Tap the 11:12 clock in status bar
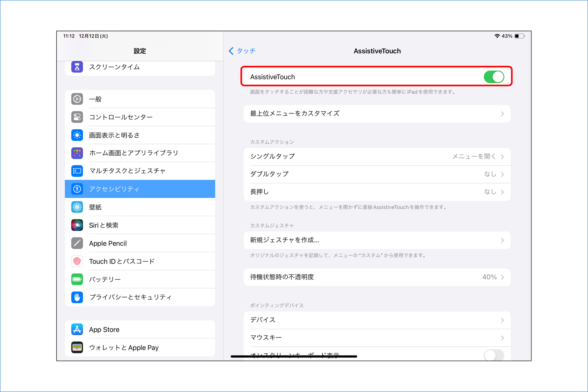Image resolution: width=588 pixels, height=392 pixels. [69, 36]
